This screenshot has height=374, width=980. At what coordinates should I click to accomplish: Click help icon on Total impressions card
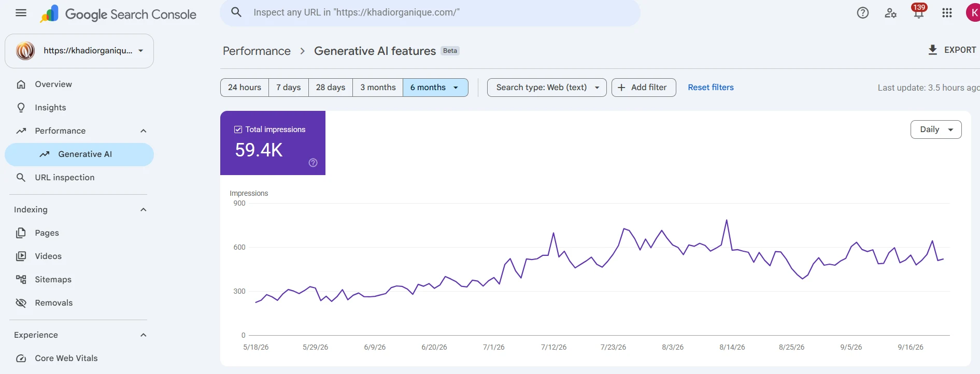[x=313, y=163]
